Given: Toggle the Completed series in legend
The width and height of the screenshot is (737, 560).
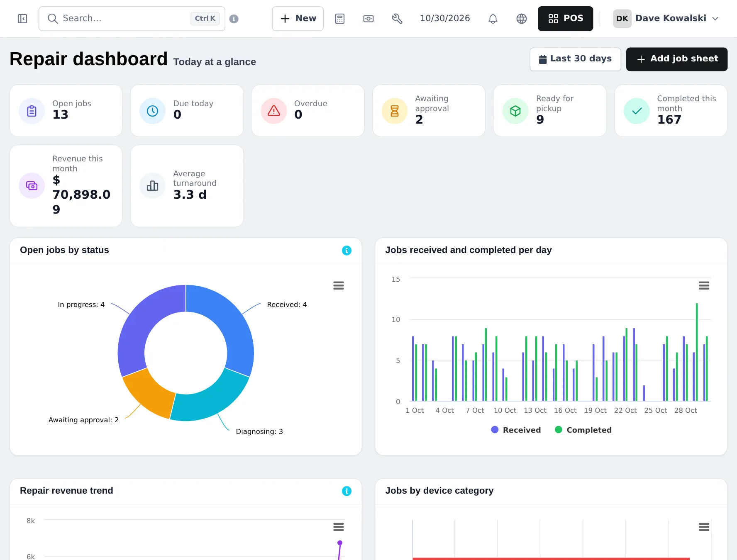Looking at the screenshot, I should pos(583,430).
